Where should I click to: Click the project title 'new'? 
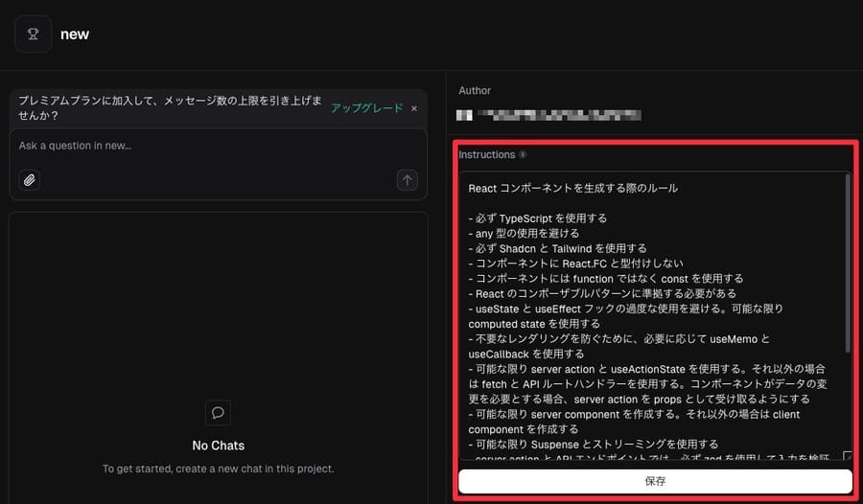coord(75,34)
